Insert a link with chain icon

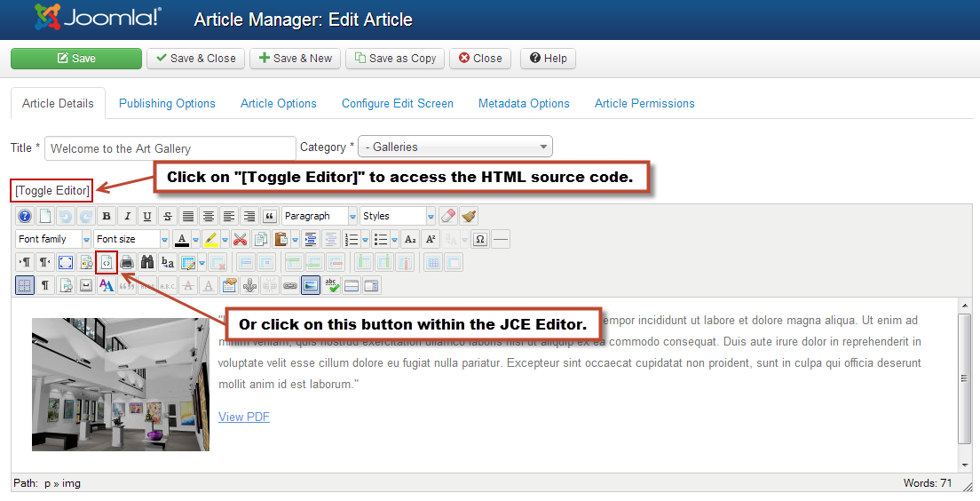290,286
